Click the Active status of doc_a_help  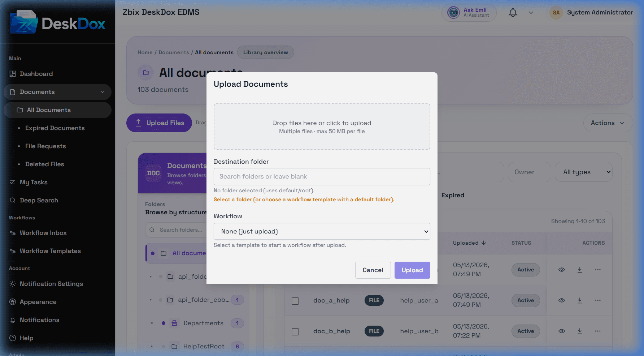click(526, 300)
